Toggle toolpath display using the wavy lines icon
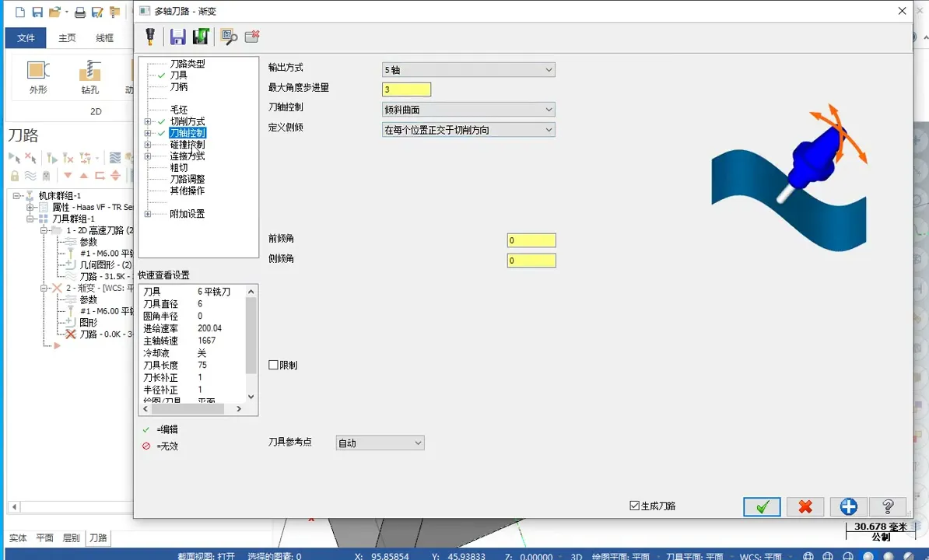Screen dimensions: 929x560 click(115, 158)
